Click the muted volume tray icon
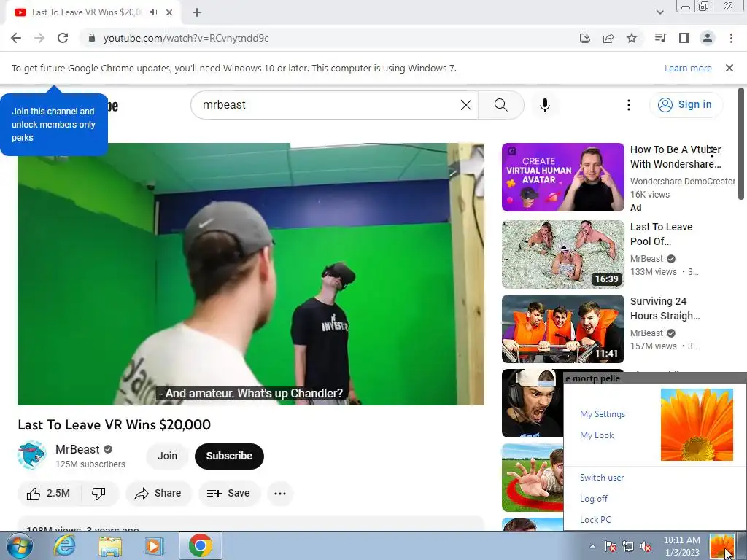 (x=646, y=546)
